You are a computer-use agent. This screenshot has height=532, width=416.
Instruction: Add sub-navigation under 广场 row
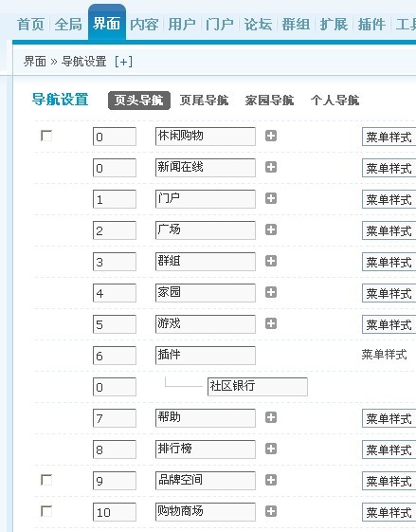pyautogui.click(x=271, y=229)
